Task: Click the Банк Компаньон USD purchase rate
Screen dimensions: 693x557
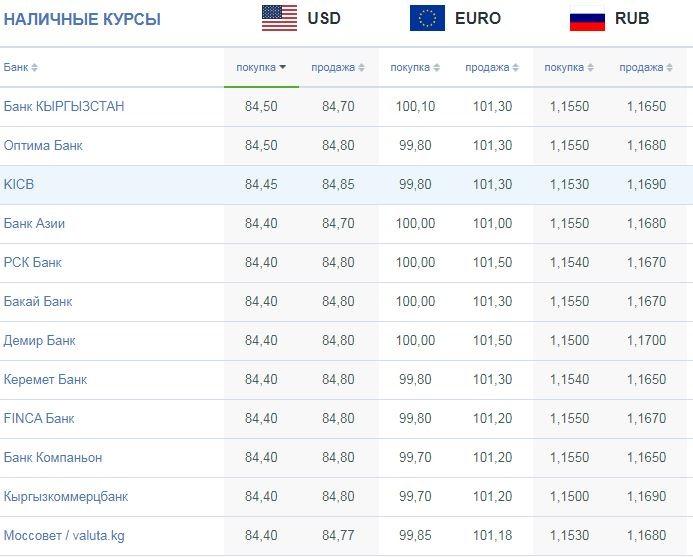Action: (x=261, y=458)
